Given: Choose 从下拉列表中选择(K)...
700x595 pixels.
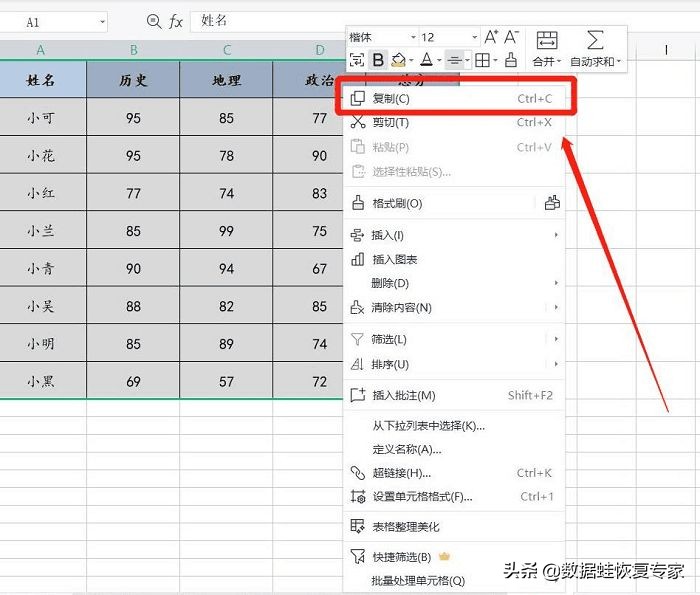Looking at the screenshot, I should (x=454, y=425).
